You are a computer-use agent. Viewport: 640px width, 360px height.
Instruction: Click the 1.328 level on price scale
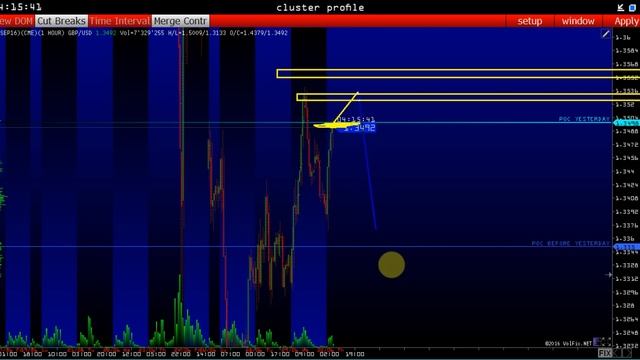(x=625, y=305)
